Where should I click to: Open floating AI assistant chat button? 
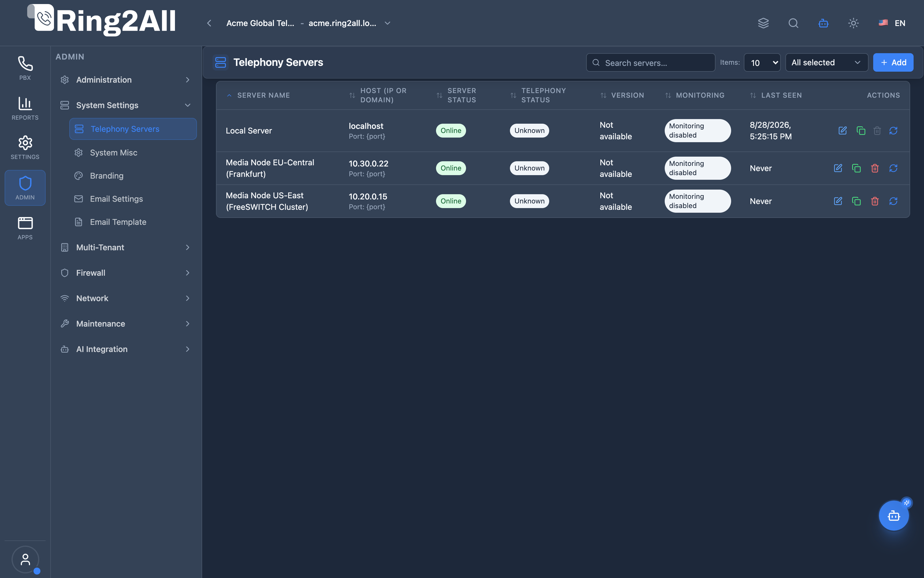click(x=893, y=516)
